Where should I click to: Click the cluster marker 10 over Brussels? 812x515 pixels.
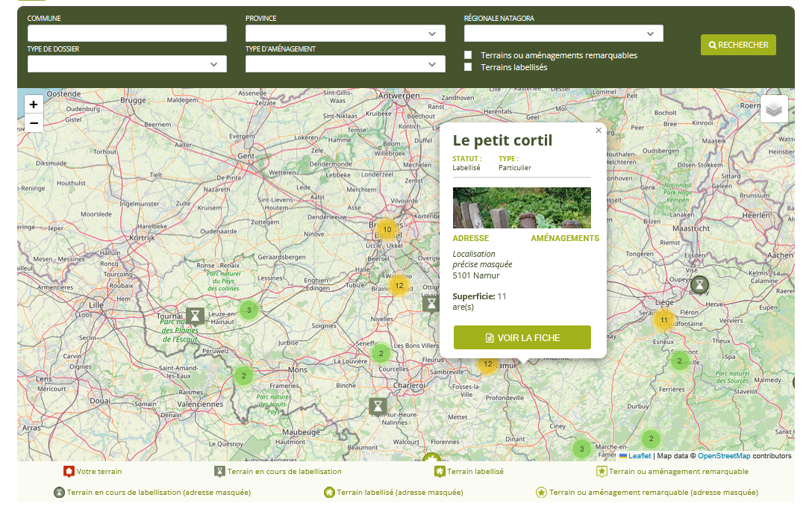click(387, 230)
